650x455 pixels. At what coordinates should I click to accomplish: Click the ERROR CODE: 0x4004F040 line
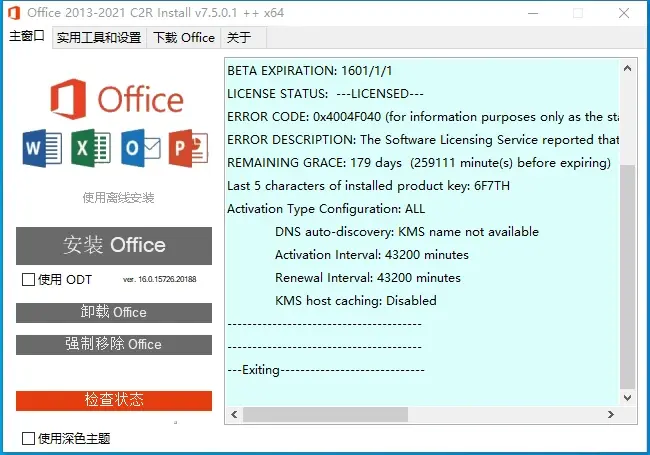tap(423, 117)
